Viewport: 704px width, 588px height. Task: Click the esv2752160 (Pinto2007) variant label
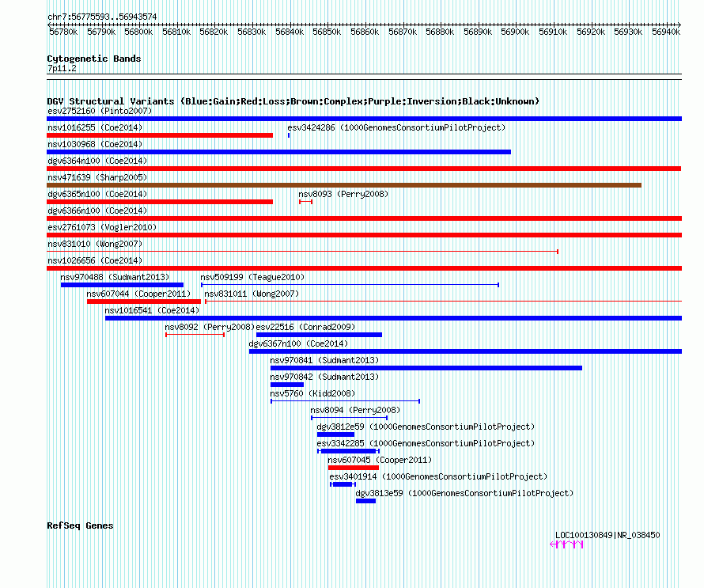pos(100,111)
